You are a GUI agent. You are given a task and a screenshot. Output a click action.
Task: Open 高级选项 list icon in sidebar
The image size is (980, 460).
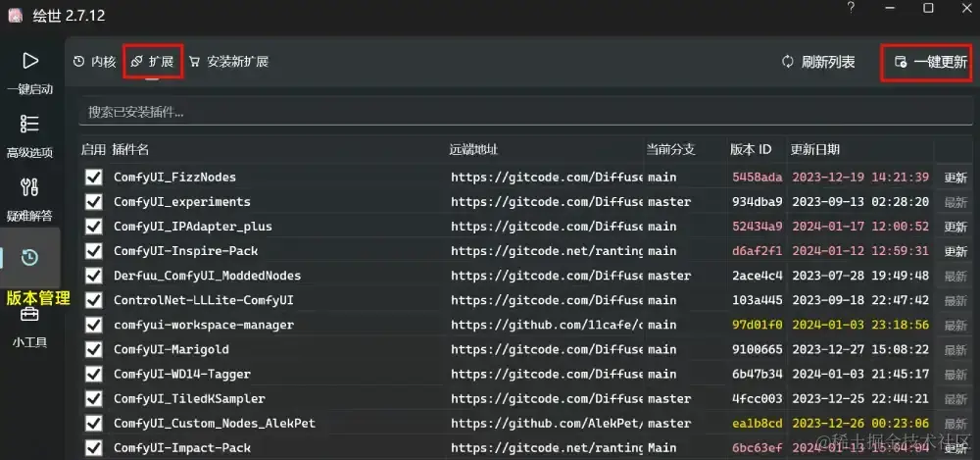point(29,124)
